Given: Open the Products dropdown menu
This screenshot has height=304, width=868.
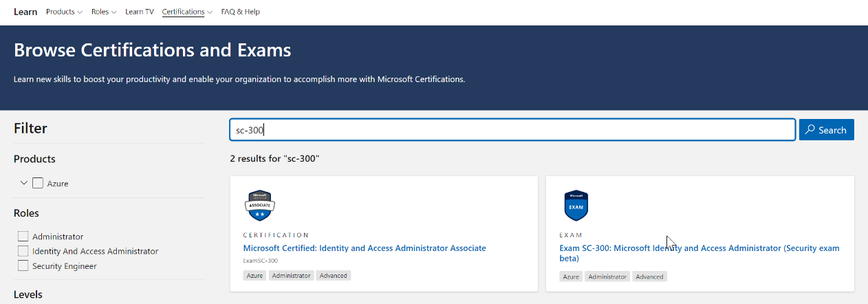Looking at the screenshot, I should coord(64,12).
